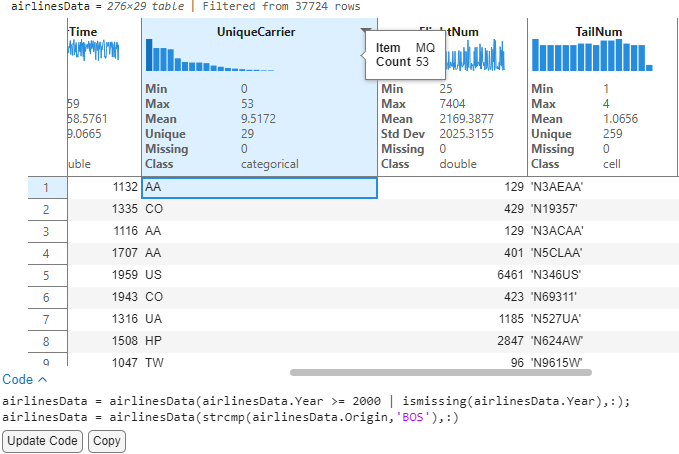
Task: Select row number 1 header
Action: [45, 187]
